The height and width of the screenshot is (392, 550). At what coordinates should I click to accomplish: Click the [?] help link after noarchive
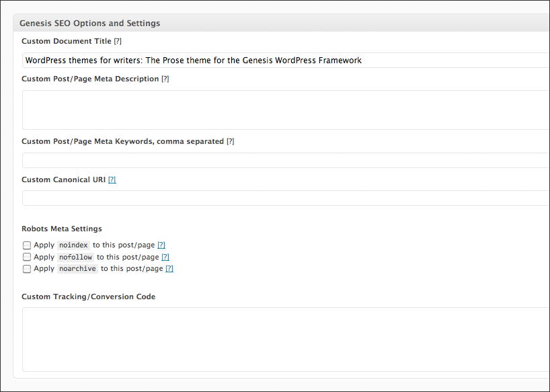click(169, 269)
